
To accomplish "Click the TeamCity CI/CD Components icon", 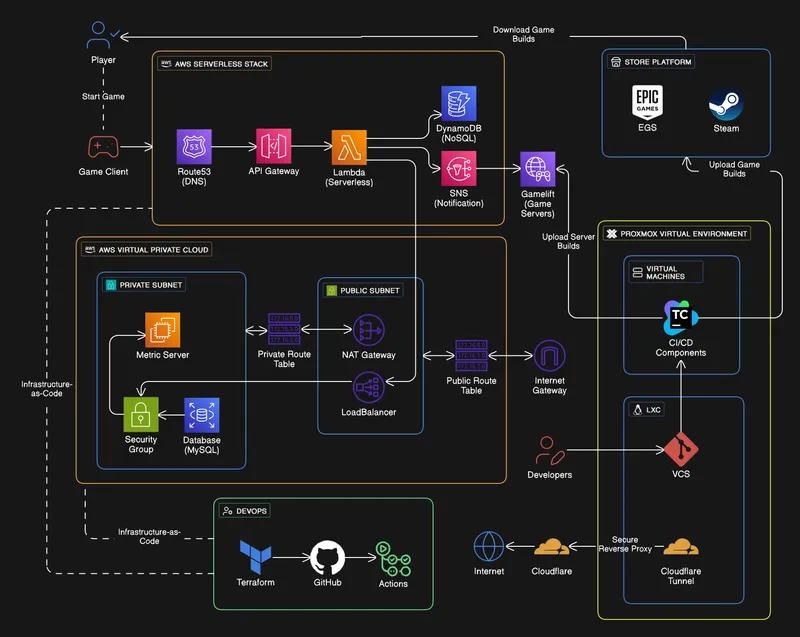I will [681, 317].
